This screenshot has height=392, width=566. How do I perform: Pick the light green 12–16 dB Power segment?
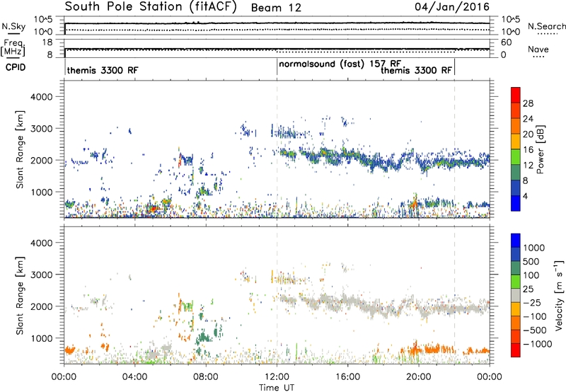tap(516, 156)
